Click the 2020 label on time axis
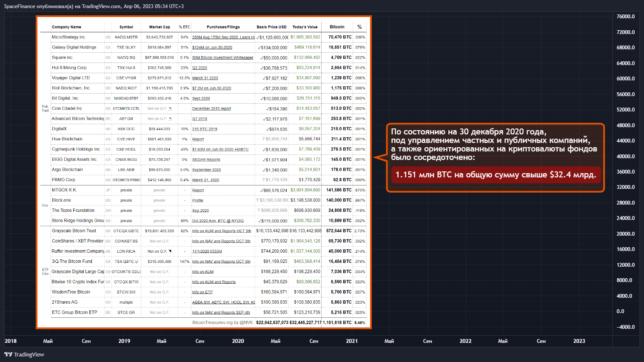 [x=238, y=341]
